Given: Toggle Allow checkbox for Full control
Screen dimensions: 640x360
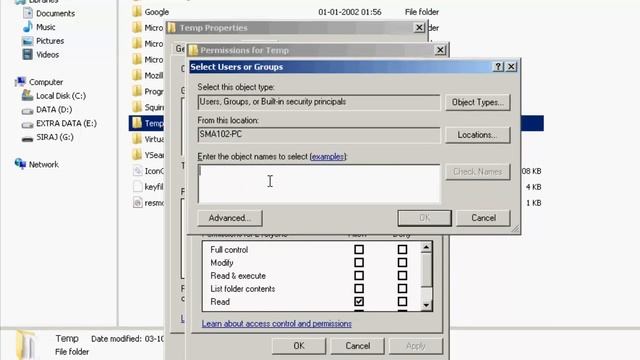Looking at the screenshot, I should click(359, 249).
